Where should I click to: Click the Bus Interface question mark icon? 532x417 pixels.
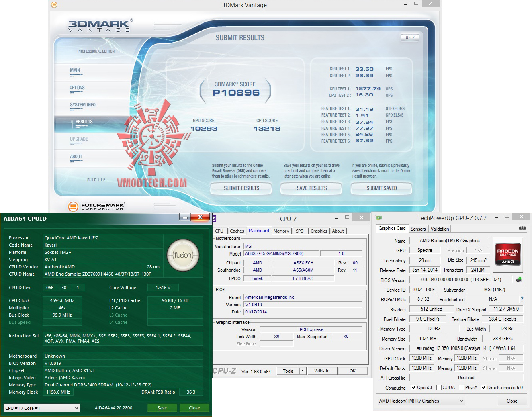(x=522, y=299)
